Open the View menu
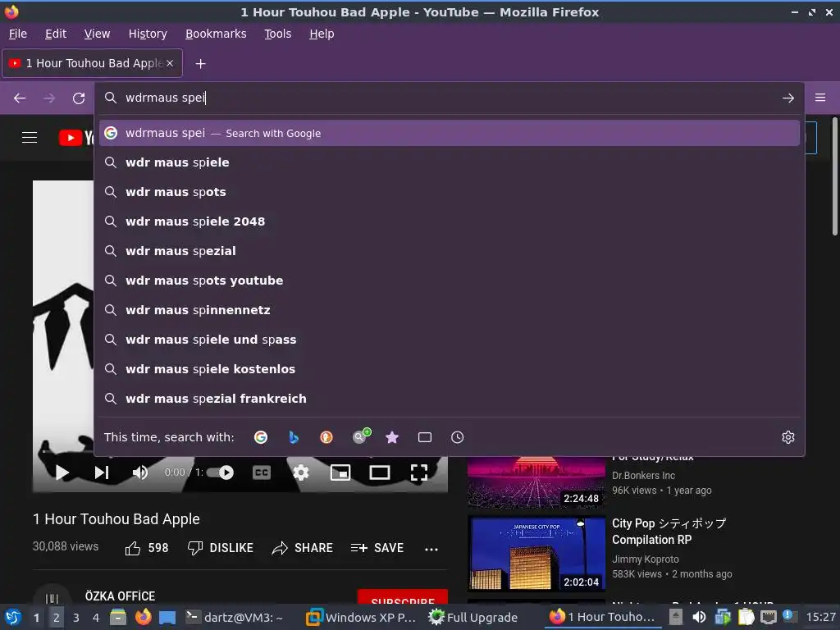The width and height of the screenshot is (840, 630). click(97, 34)
